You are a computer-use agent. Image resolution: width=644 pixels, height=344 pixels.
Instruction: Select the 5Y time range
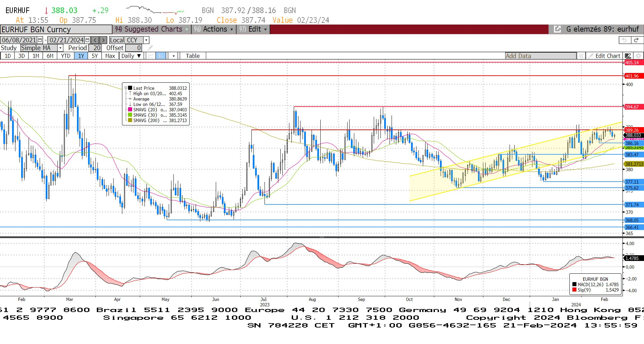point(95,56)
